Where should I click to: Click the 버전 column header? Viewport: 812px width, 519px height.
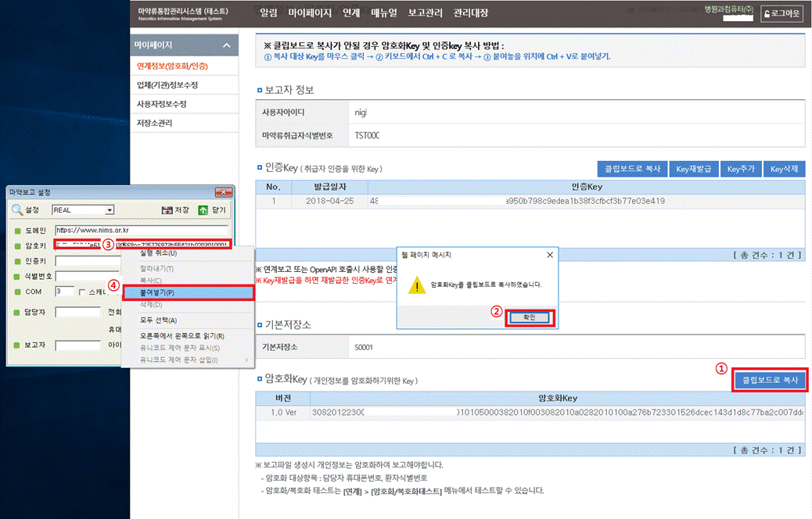click(x=283, y=399)
